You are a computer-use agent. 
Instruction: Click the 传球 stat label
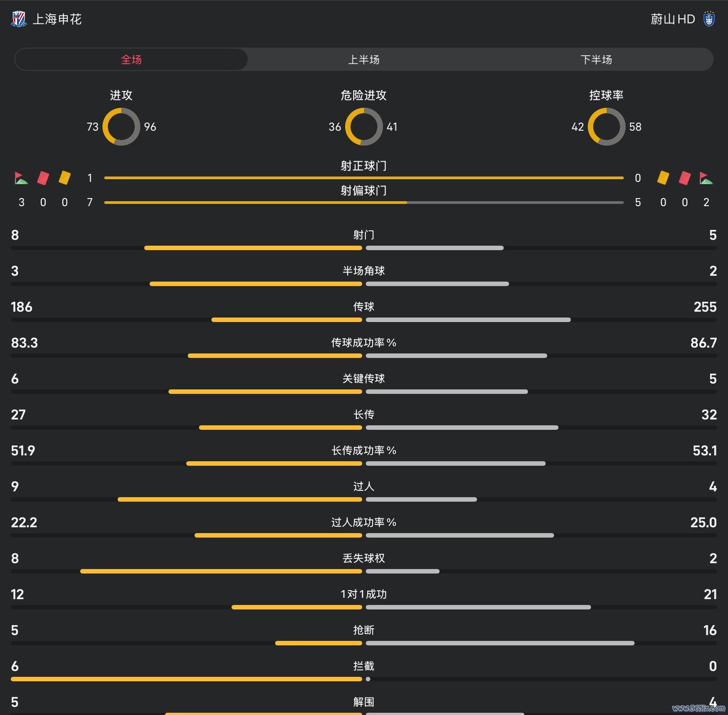coord(364,307)
